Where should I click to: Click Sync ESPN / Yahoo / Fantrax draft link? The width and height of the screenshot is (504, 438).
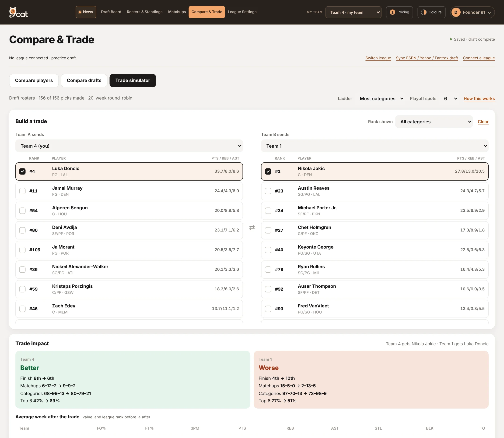tap(427, 58)
